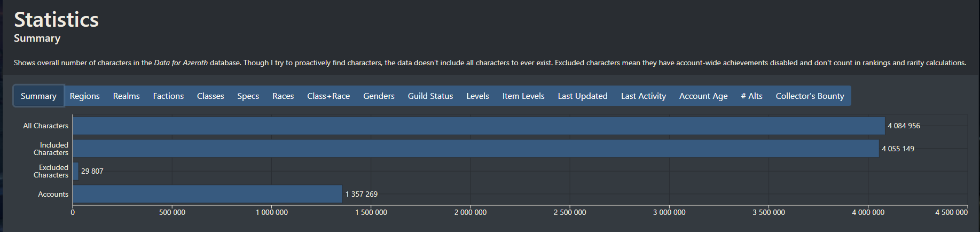Show the Collector's Bounty tab

tap(810, 96)
